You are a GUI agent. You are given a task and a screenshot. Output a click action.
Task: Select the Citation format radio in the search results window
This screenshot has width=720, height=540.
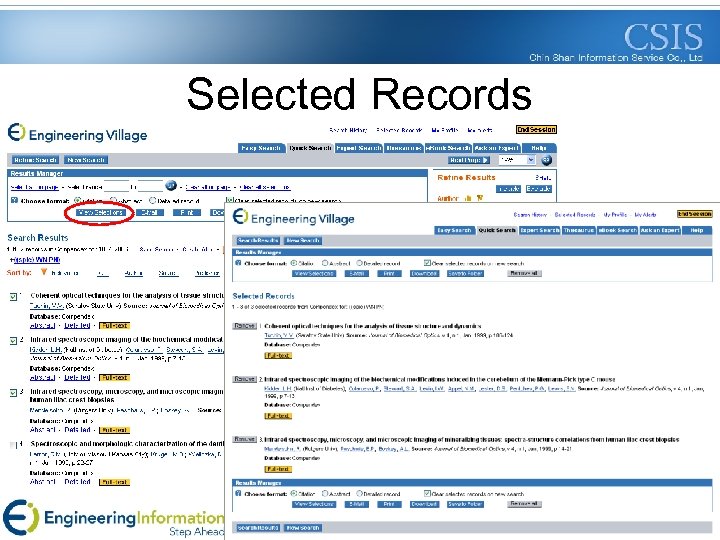click(78, 201)
